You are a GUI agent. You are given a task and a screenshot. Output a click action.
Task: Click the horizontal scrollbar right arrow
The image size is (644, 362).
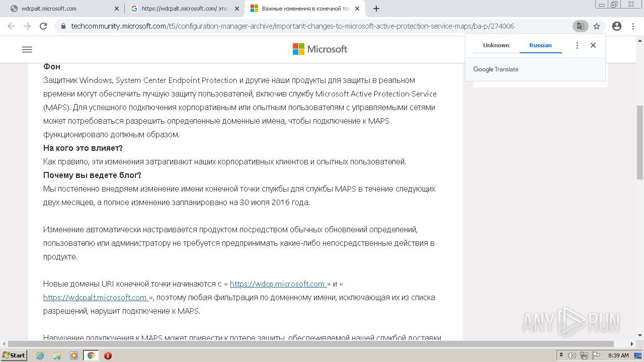pos(632,344)
